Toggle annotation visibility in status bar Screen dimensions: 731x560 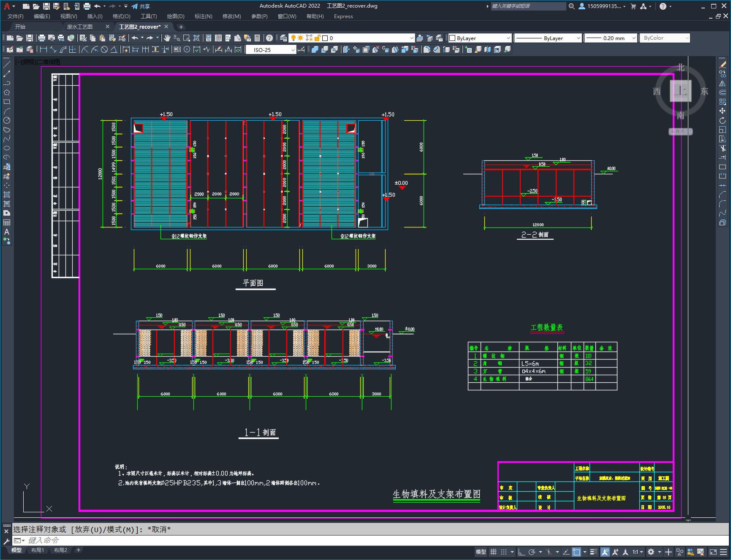(605, 552)
